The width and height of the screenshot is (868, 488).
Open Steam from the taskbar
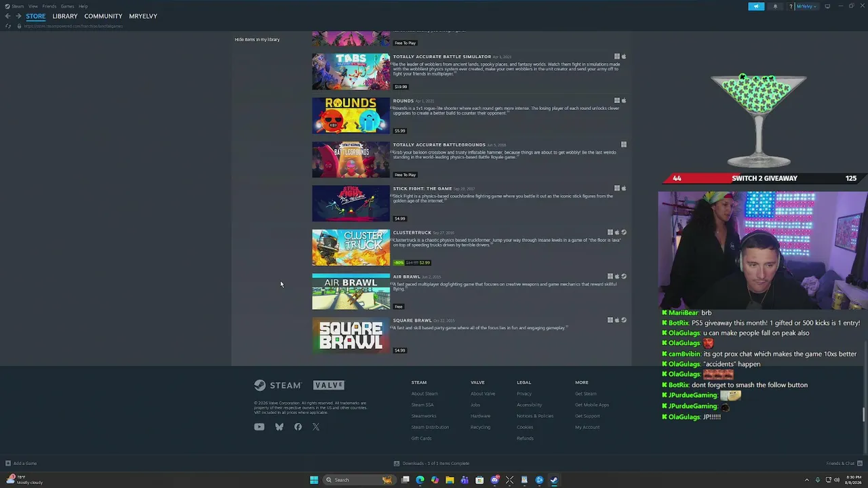coord(554,480)
